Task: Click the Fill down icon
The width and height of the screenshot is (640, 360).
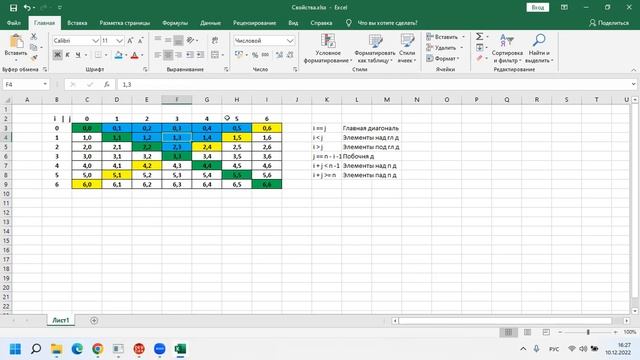Action: (480, 47)
